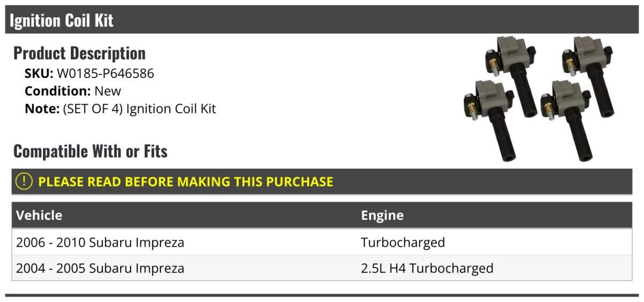This screenshot has height=302, width=644.
Task: Select the Engine column header
Action: [x=382, y=215]
